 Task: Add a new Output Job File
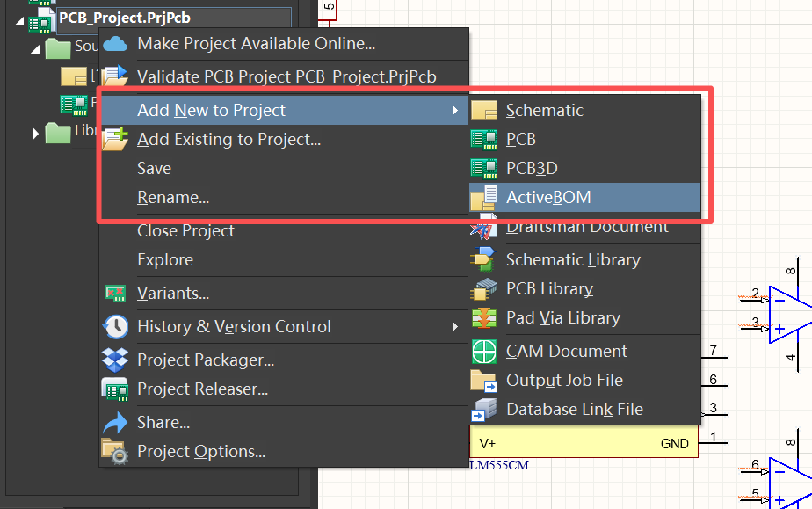pyautogui.click(x=584, y=381)
